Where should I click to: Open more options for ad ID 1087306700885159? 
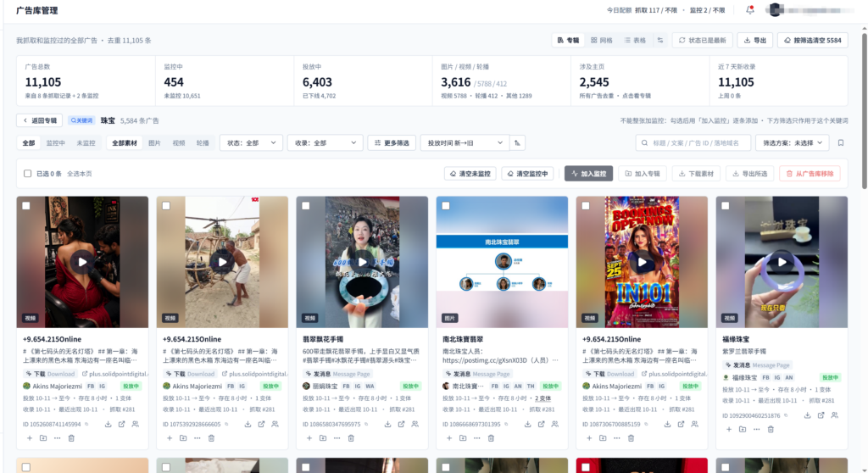[617, 438]
